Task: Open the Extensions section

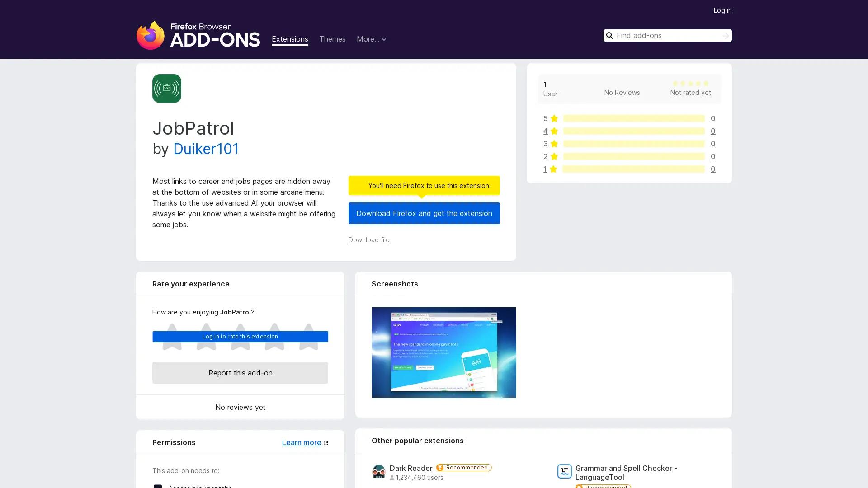Action: point(289,39)
